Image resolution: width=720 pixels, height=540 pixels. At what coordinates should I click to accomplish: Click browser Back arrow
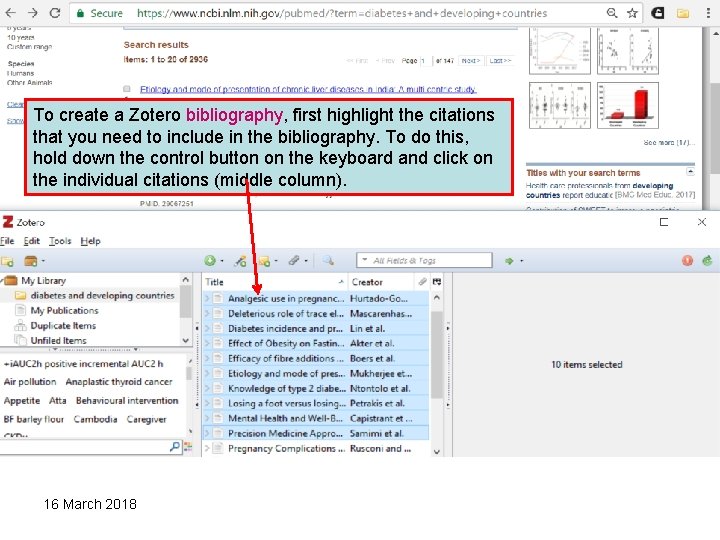(x=10, y=13)
